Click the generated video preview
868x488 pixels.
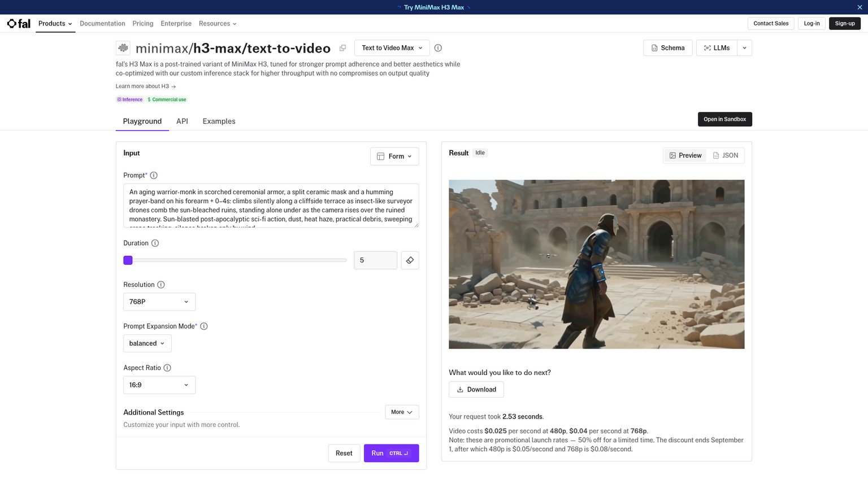[597, 264]
